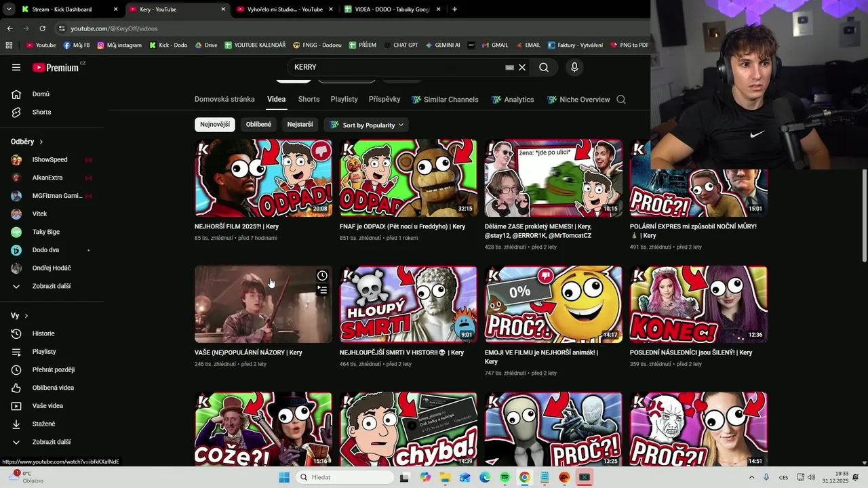The height and width of the screenshot is (488, 868).
Task: Go back with the browser back arrow
Action: [9, 28]
